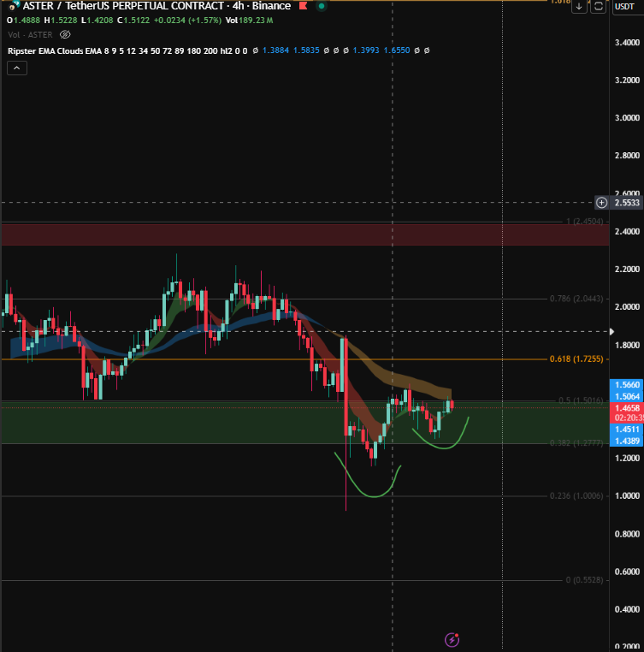Click the ASTER symbol logo icon
644x652 pixels.
click(15, 5)
